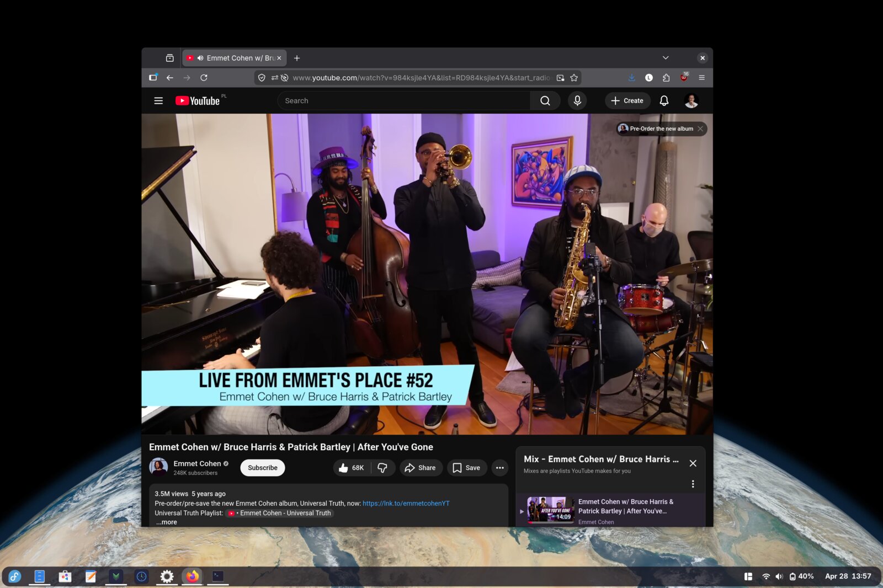Open a new browser tab
The image size is (883, 588).
297,58
